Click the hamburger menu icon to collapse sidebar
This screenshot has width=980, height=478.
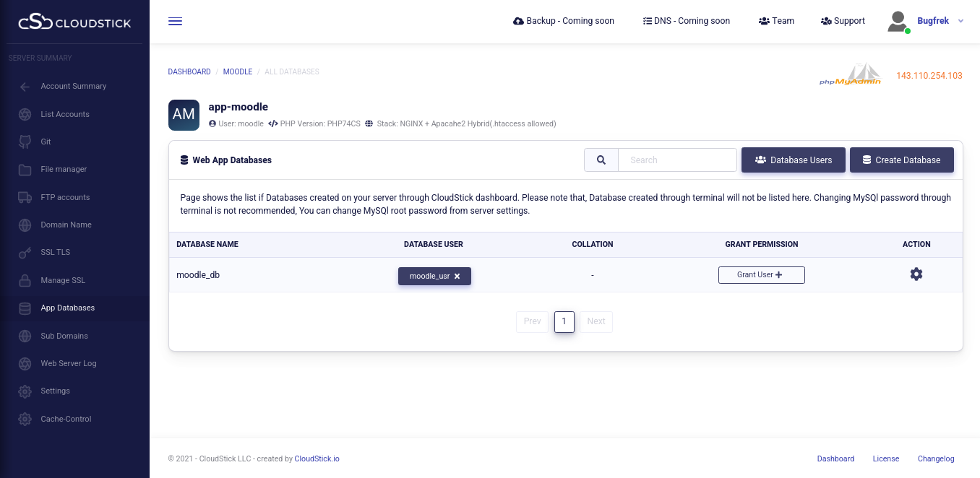click(175, 21)
